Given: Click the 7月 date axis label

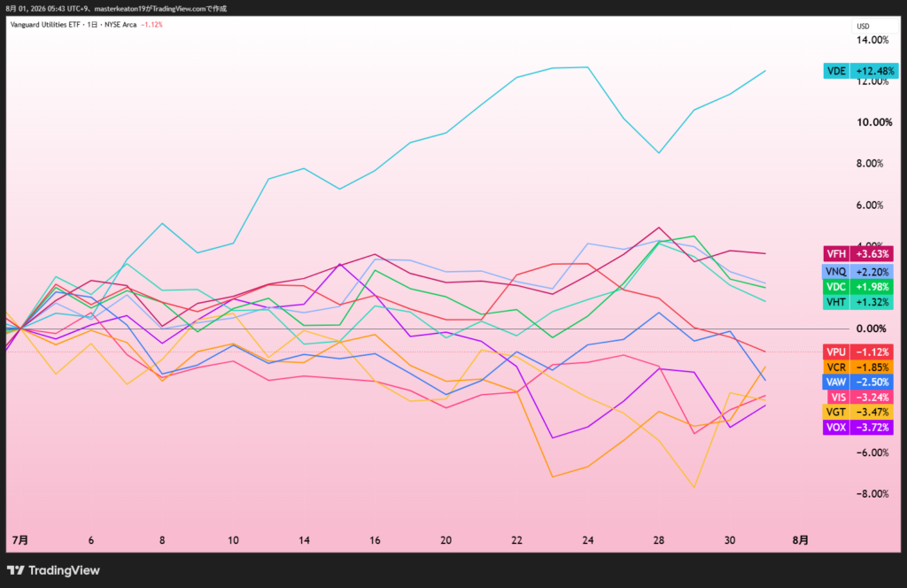Looking at the screenshot, I should pyautogui.click(x=20, y=540).
